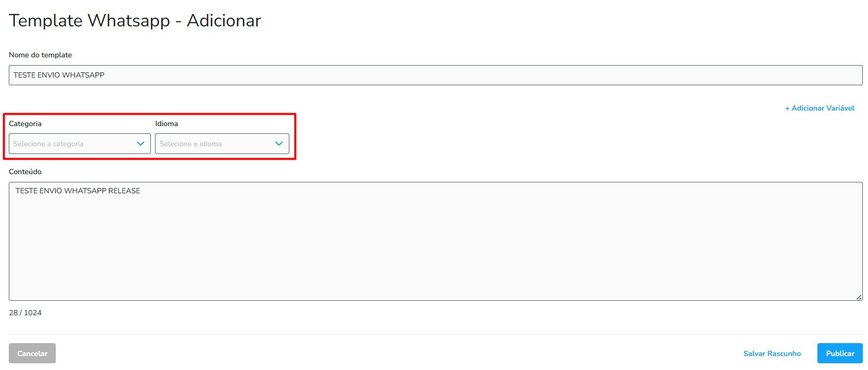Click the Conteúdo field label
Image resolution: width=868 pixels, height=370 pixels.
tap(25, 172)
